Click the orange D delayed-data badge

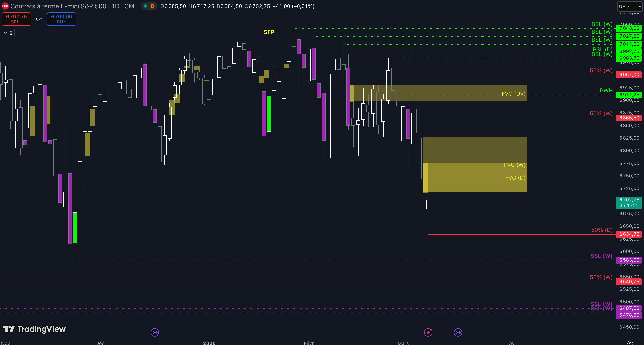click(x=152, y=6)
